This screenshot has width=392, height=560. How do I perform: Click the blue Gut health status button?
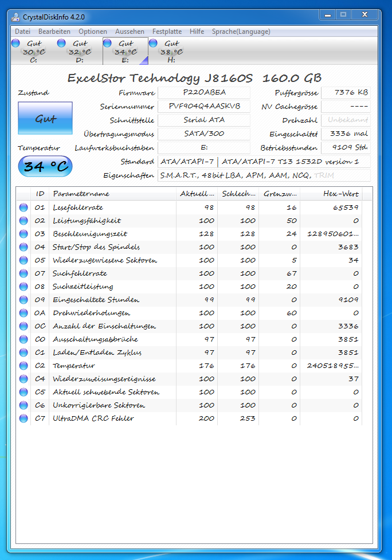click(45, 118)
